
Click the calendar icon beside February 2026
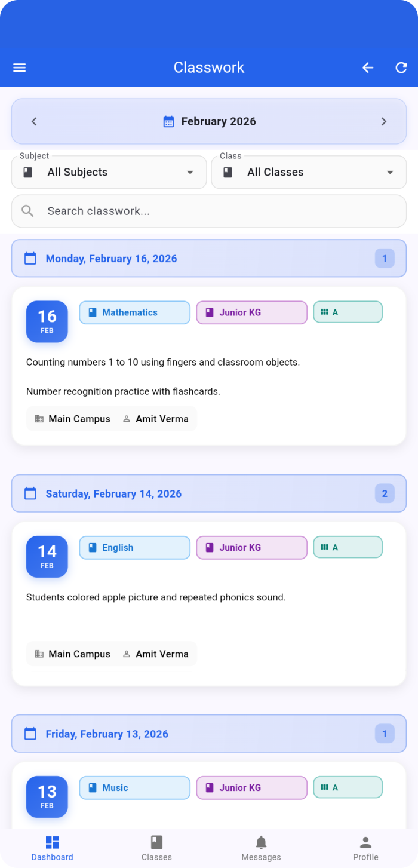[x=168, y=122]
